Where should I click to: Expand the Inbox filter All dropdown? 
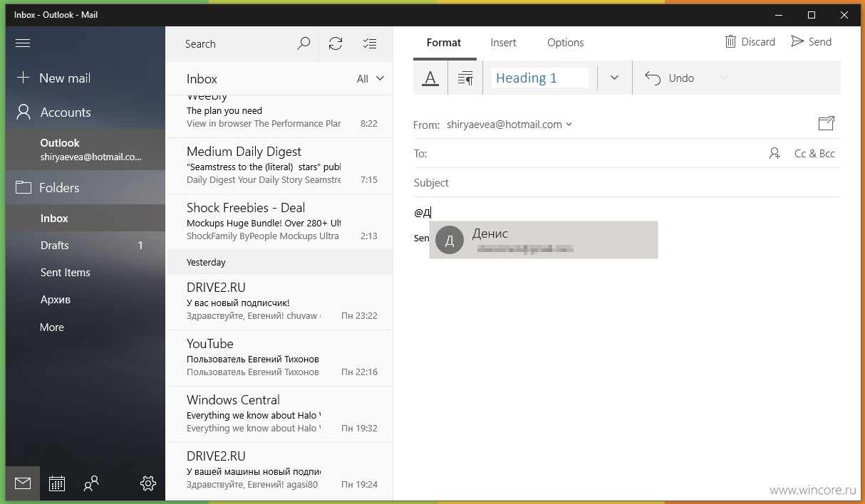coord(371,79)
